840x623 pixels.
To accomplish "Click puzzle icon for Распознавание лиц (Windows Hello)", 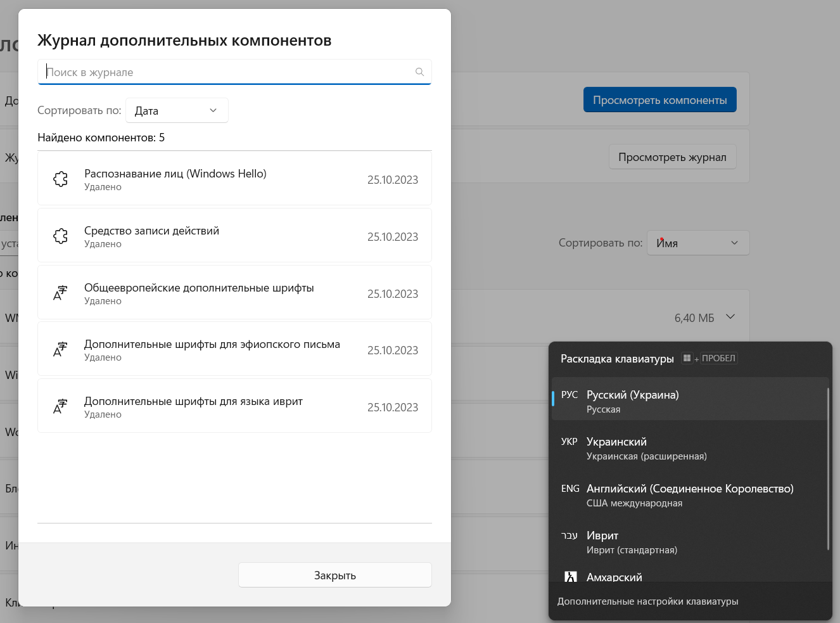I will point(61,179).
